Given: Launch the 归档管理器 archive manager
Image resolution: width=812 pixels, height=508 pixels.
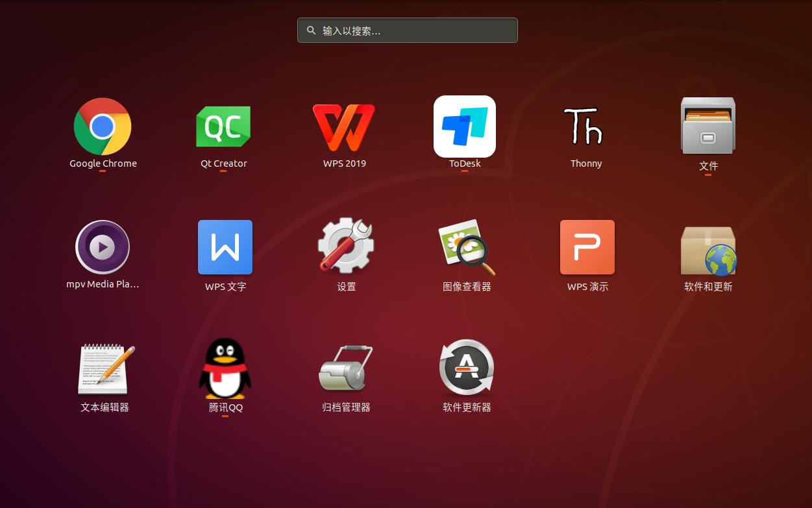Looking at the screenshot, I should coord(346,369).
